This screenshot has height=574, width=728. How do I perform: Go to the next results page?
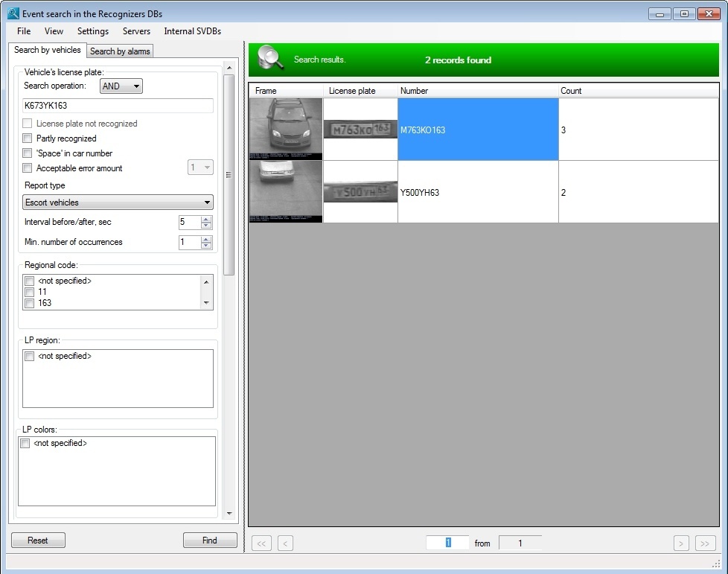tap(680, 543)
